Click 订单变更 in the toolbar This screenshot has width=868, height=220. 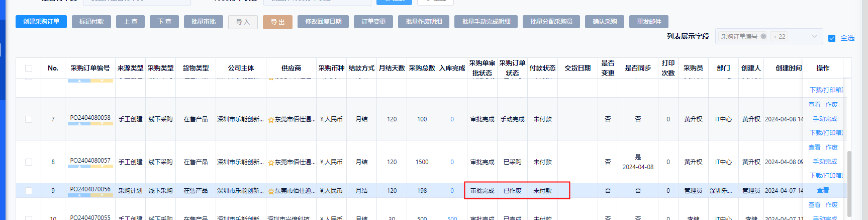(x=373, y=22)
